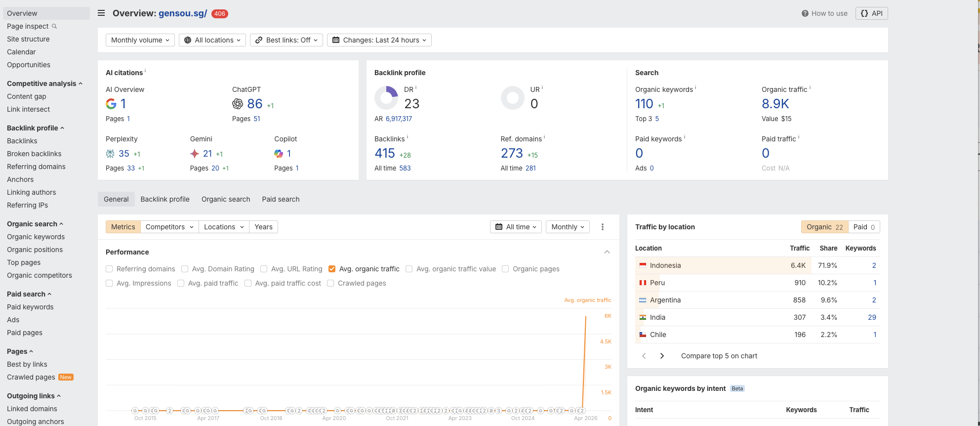Image resolution: width=980 pixels, height=426 pixels.
Task: Uncheck the Avg. organic traffic checkbox
Action: pyautogui.click(x=332, y=269)
